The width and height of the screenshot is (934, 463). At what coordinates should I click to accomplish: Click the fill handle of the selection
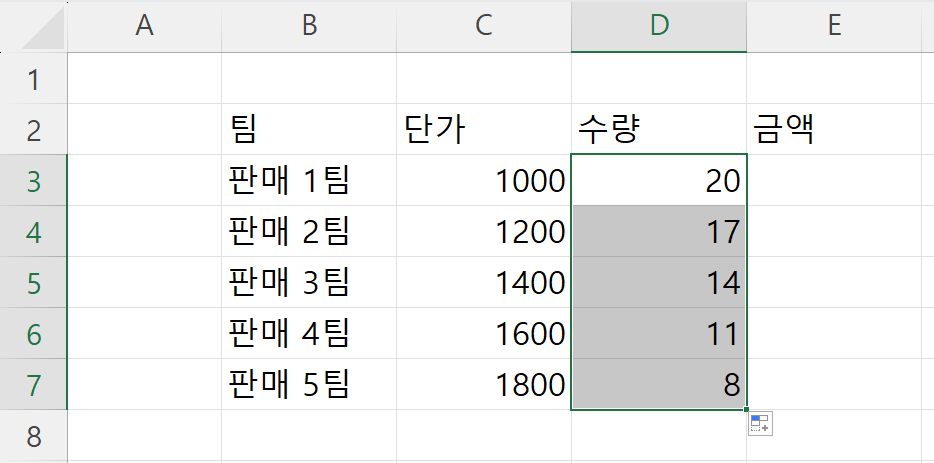coord(746,409)
